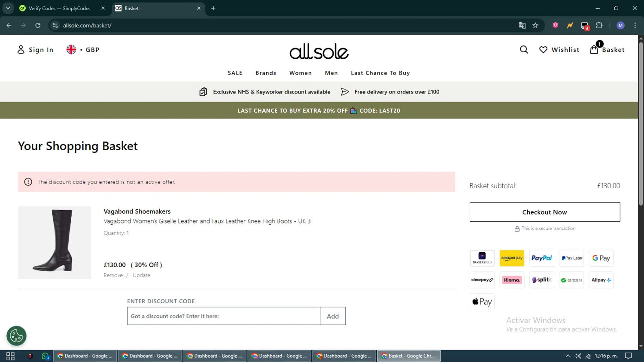Remove the Vagabond boots from basket
The height and width of the screenshot is (362, 644).
[x=113, y=275]
